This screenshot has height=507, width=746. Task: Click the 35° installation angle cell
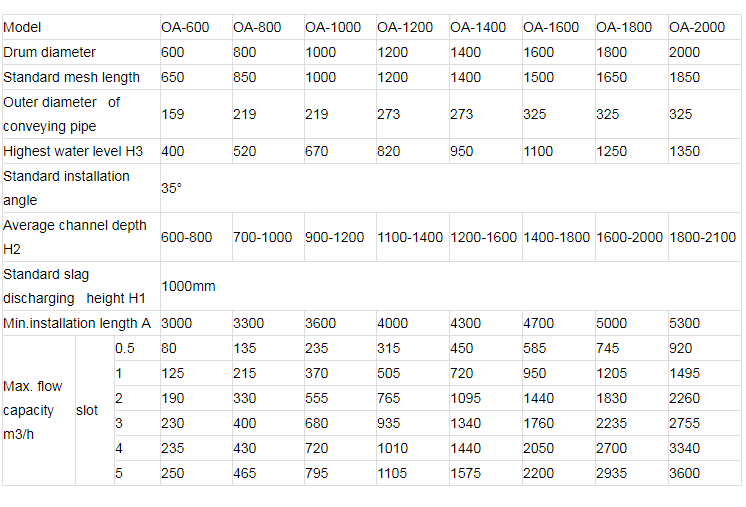[450, 188]
